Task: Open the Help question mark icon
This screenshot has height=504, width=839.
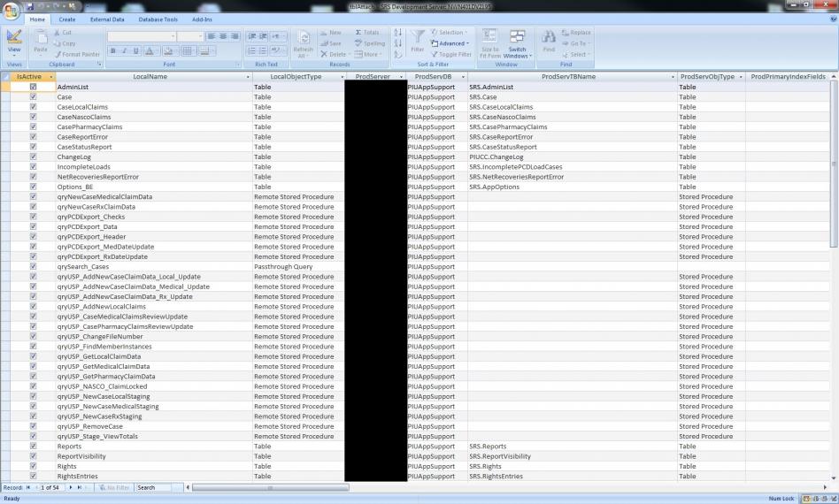Action: click(x=833, y=19)
